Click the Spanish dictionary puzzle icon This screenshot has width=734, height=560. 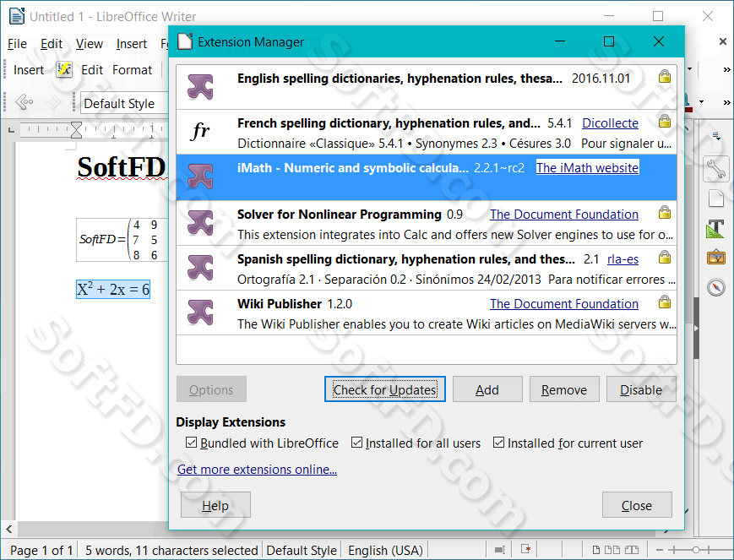tap(200, 268)
